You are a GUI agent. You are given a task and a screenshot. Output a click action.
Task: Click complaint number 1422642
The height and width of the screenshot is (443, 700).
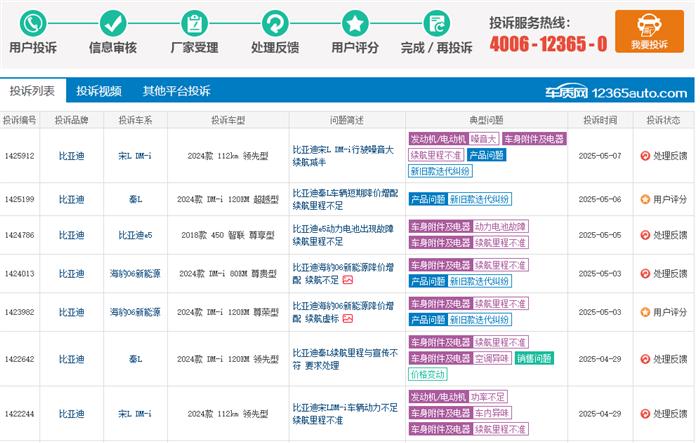click(x=19, y=359)
